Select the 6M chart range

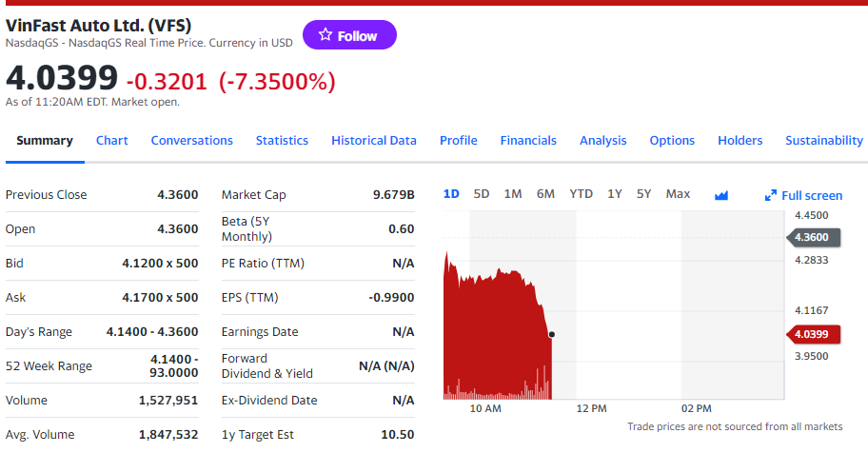point(545,194)
